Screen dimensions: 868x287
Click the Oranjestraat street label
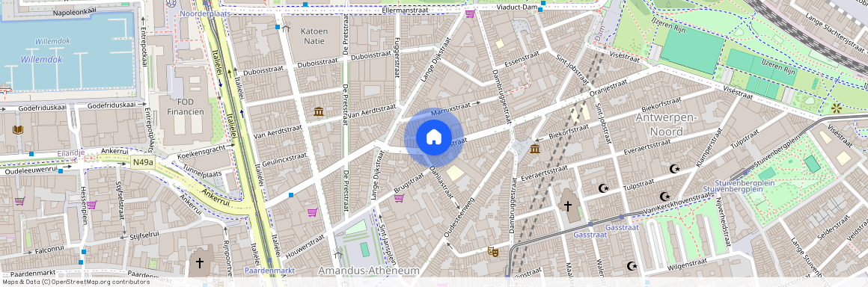click(608, 87)
